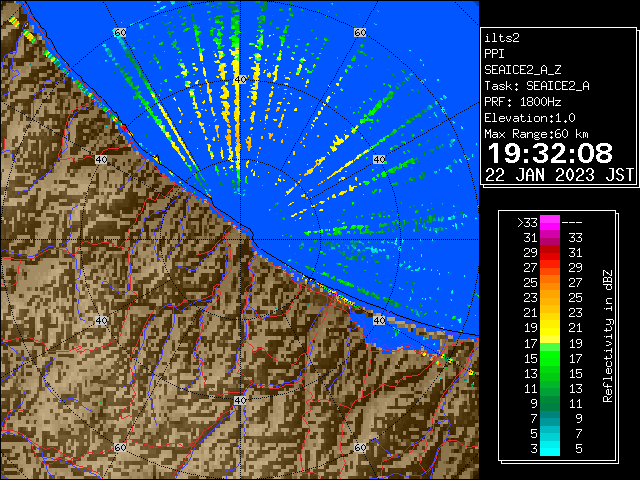Click the 40 ring label on southwest land
640x480 pixels.
pos(101,320)
